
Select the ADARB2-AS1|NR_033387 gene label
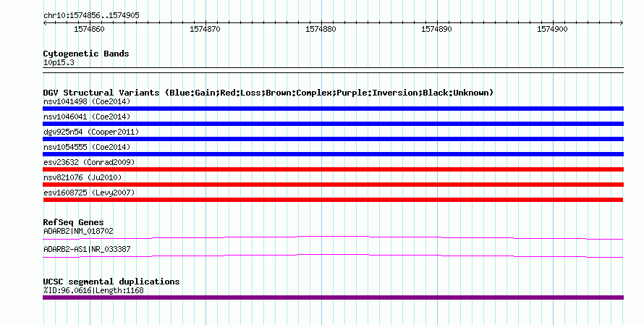[x=87, y=250]
